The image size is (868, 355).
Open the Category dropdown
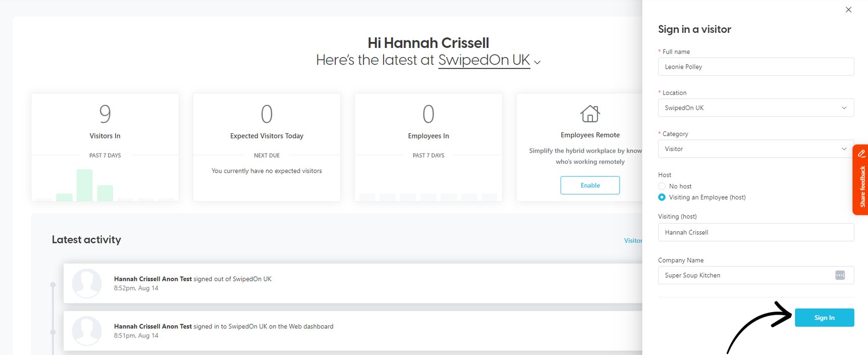coord(755,149)
